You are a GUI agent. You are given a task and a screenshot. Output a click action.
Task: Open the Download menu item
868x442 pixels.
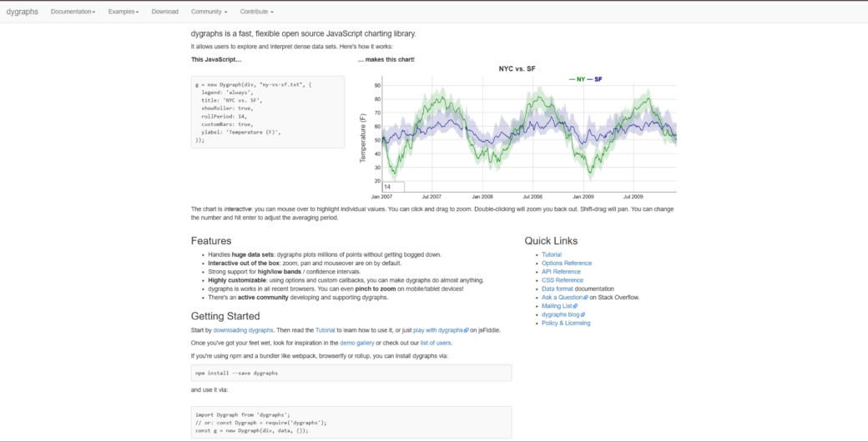(165, 12)
